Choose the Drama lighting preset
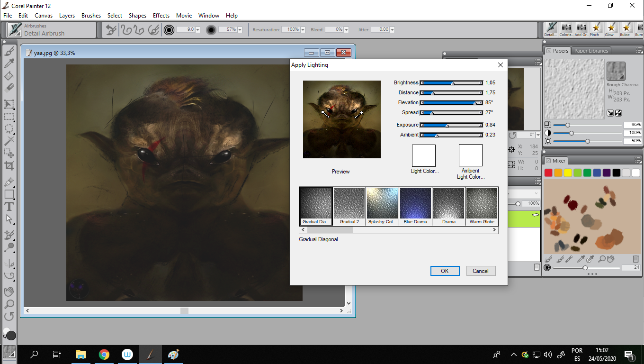 pos(448,206)
